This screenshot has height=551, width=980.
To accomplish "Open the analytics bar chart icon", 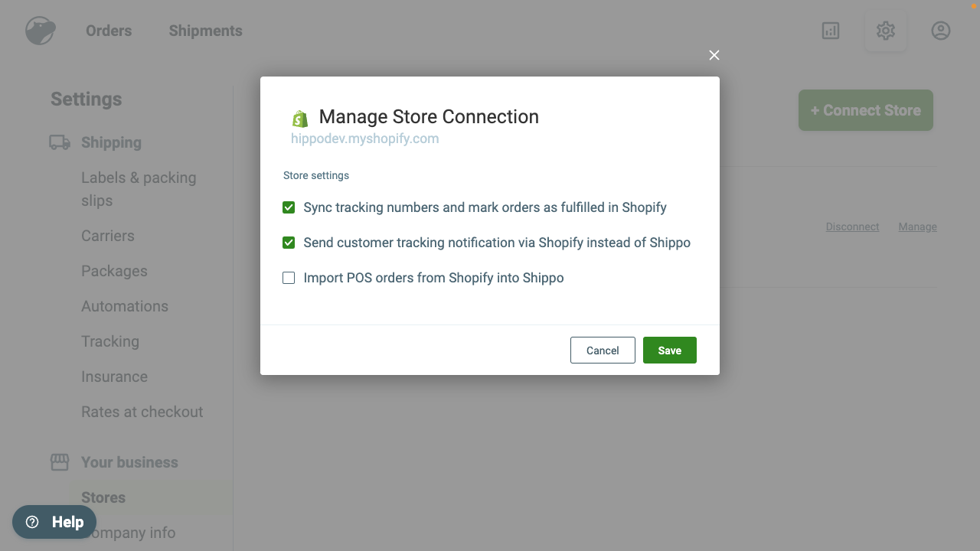I will 830,31.
